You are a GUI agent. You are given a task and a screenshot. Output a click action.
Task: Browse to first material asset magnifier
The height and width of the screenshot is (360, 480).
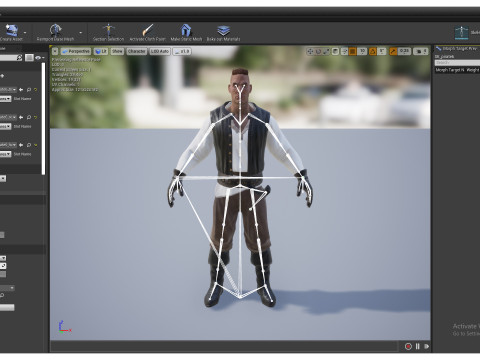pos(29,90)
